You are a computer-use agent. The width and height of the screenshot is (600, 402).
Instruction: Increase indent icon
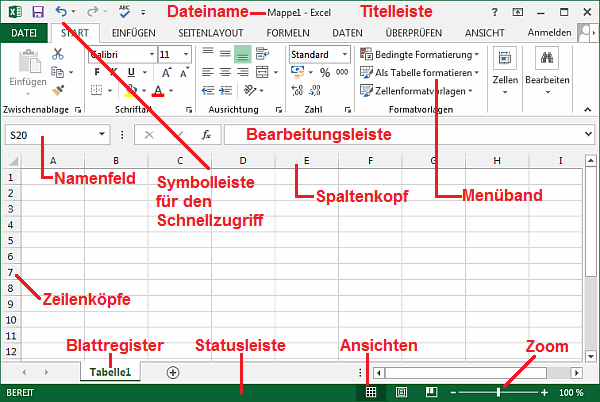coord(225,90)
